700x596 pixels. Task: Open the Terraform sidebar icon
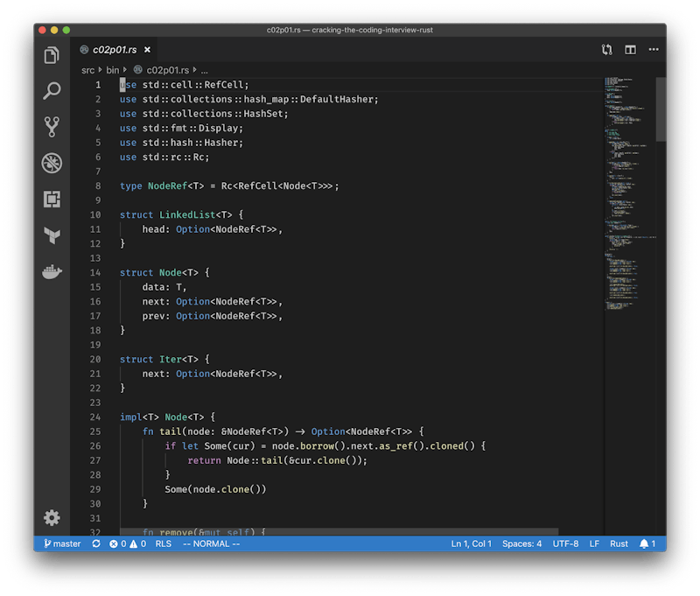(52, 235)
